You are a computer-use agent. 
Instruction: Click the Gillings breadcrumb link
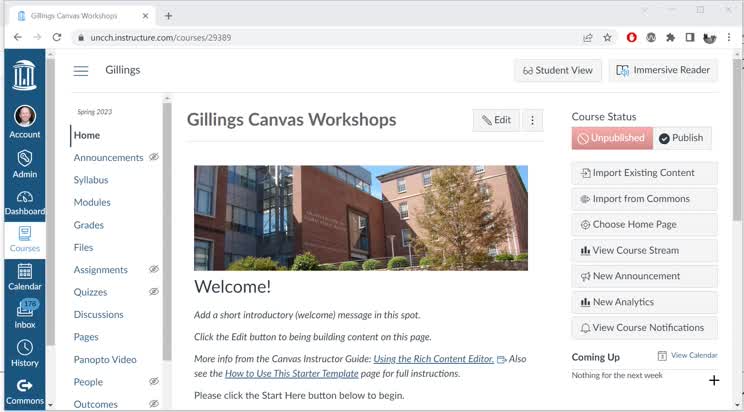click(x=123, y=70)
